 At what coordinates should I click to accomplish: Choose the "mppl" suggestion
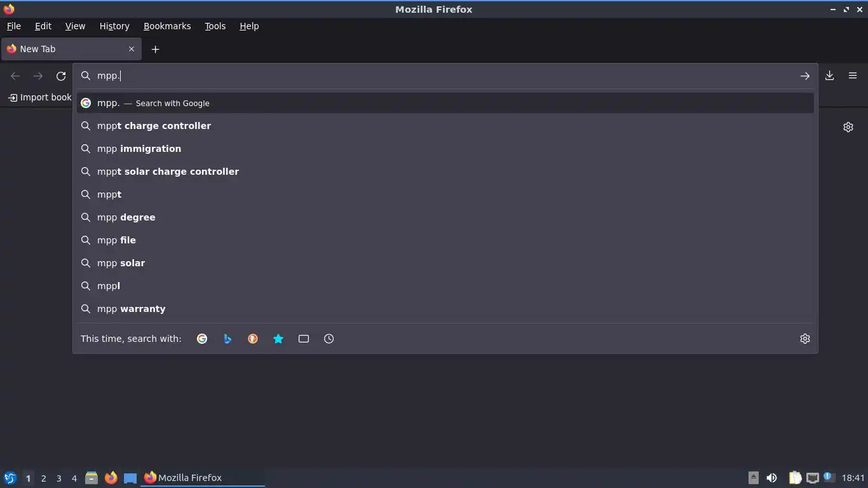[x=445, y=286]
